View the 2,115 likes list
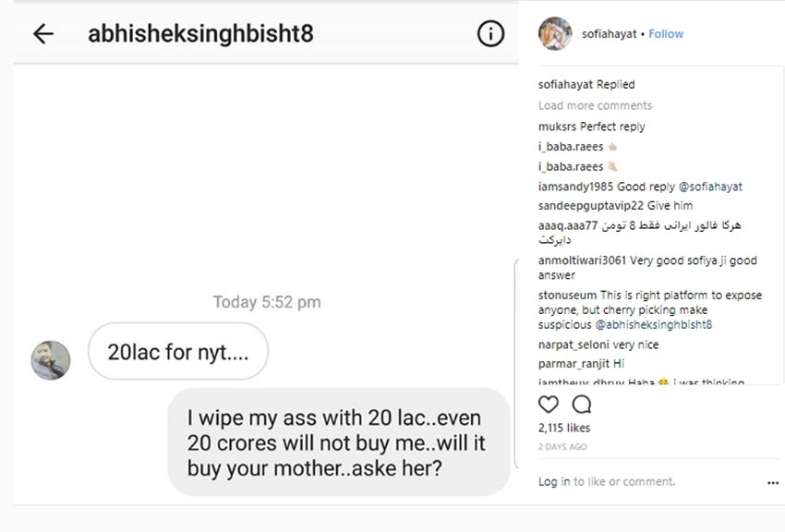Image resolution: width=785 pixels, height=532 pixels. pos(564,428)
